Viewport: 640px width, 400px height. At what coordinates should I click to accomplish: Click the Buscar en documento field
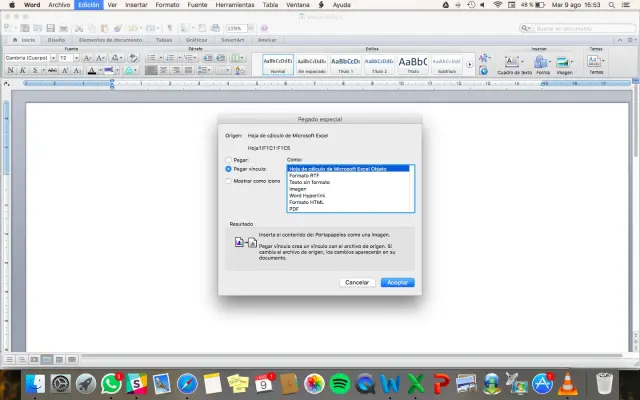point(578,28)
